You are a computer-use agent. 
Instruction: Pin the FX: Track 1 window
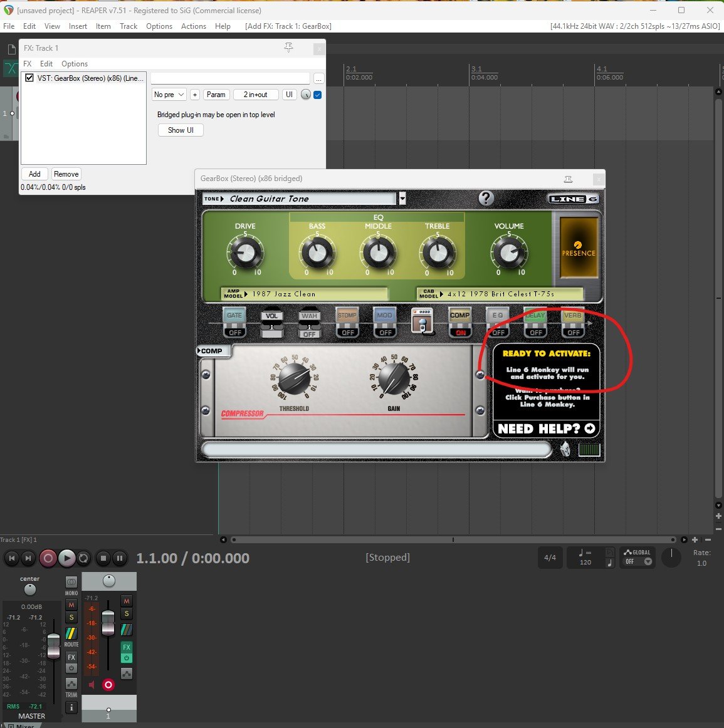point(288,48)
